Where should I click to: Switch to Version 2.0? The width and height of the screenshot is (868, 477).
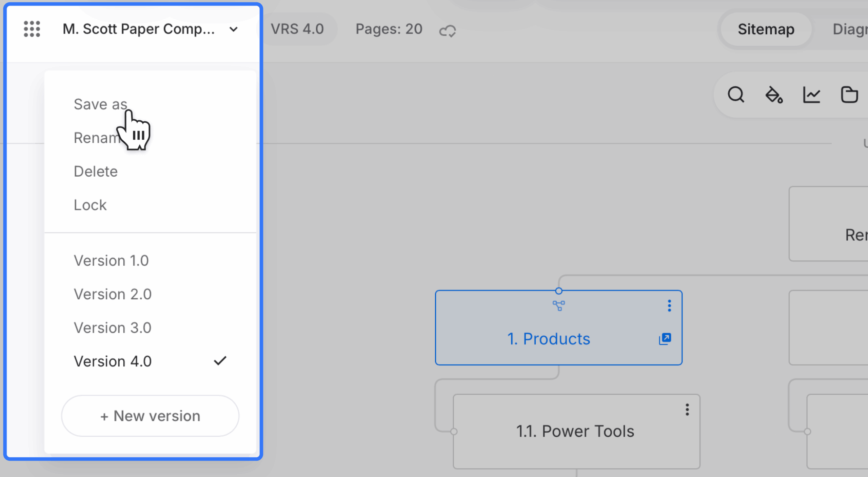click(x=113, y=294)
